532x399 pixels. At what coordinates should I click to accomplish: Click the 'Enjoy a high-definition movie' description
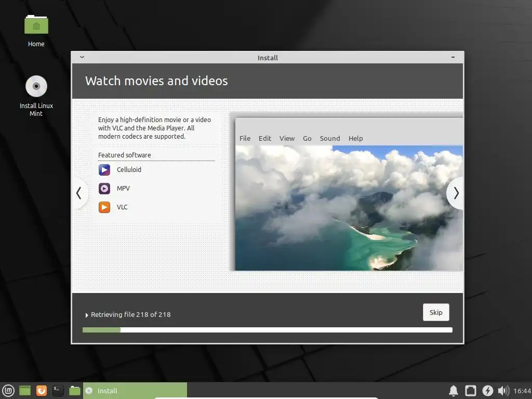[154, 128]
